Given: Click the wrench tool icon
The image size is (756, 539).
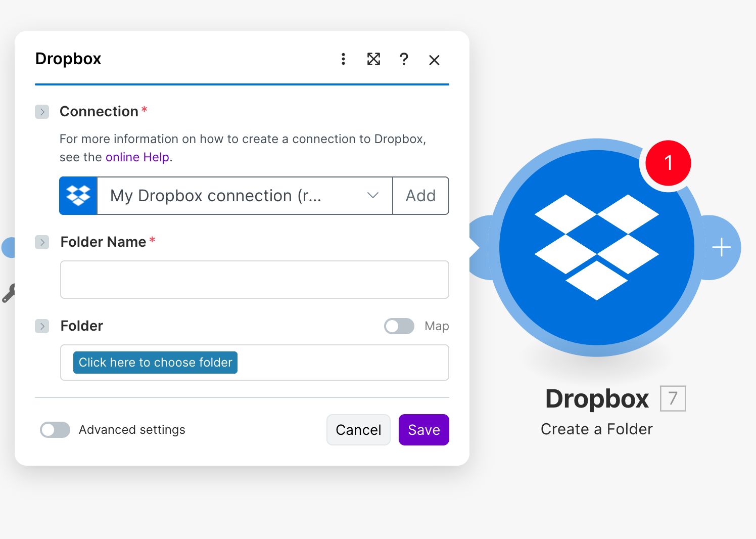Looking at the screenshot, I should pos(9,293).
